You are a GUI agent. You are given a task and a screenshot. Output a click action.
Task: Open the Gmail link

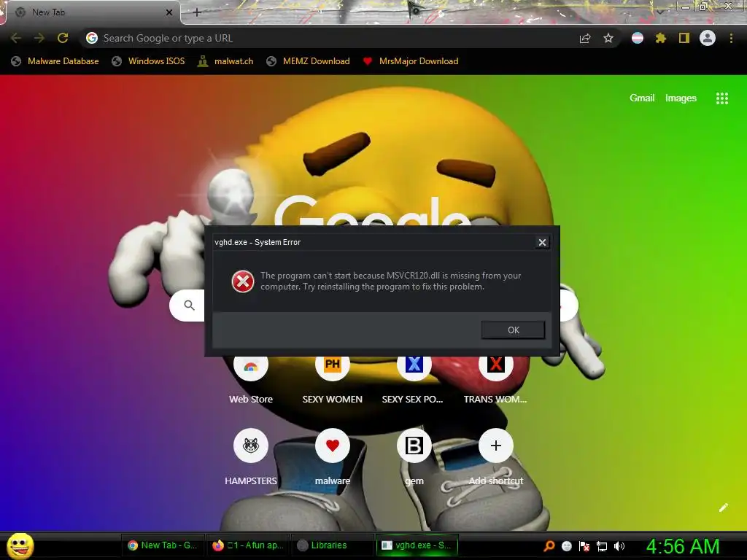point(642,98)
